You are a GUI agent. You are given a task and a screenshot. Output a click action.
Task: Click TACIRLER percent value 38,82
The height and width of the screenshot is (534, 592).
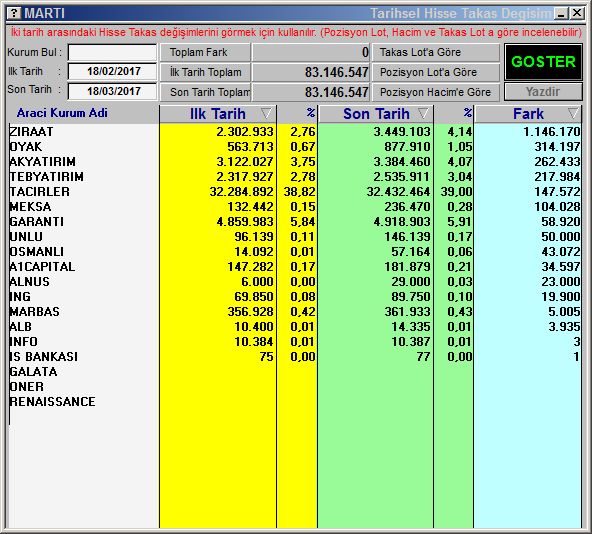299,191
